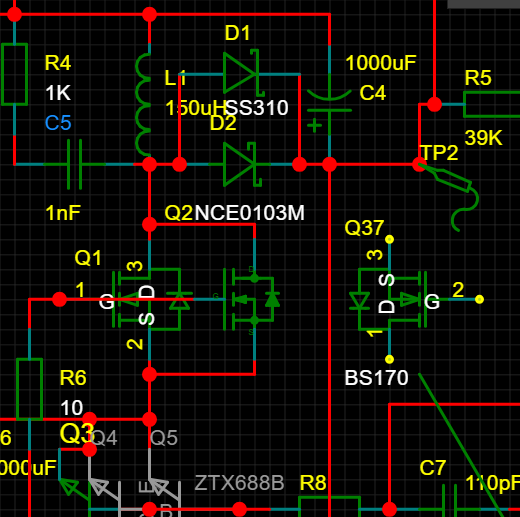Select the Q37 BS170 transistor symbol
Viewport: 520px width, 517px height.
(x=389, y=299)
